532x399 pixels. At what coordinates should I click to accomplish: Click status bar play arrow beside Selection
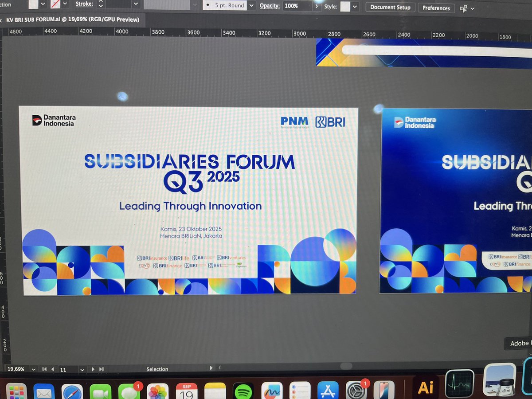tap(211, 368)
